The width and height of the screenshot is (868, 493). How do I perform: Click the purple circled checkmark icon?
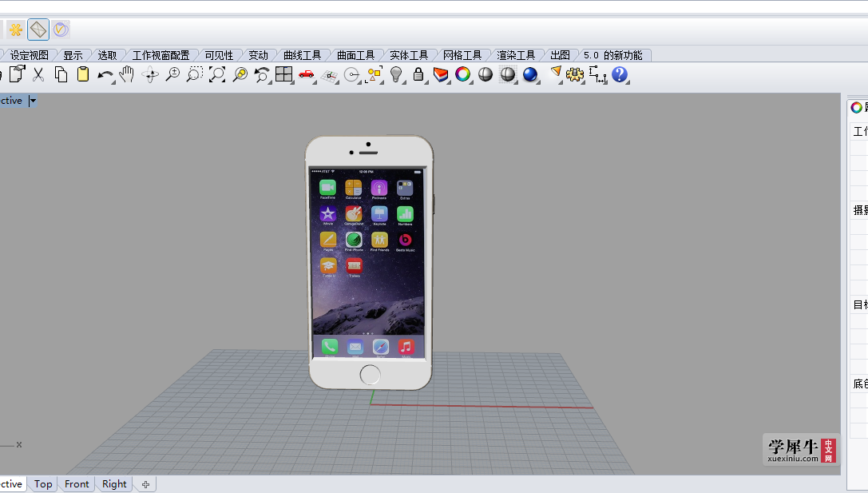(x=61, y=30)
